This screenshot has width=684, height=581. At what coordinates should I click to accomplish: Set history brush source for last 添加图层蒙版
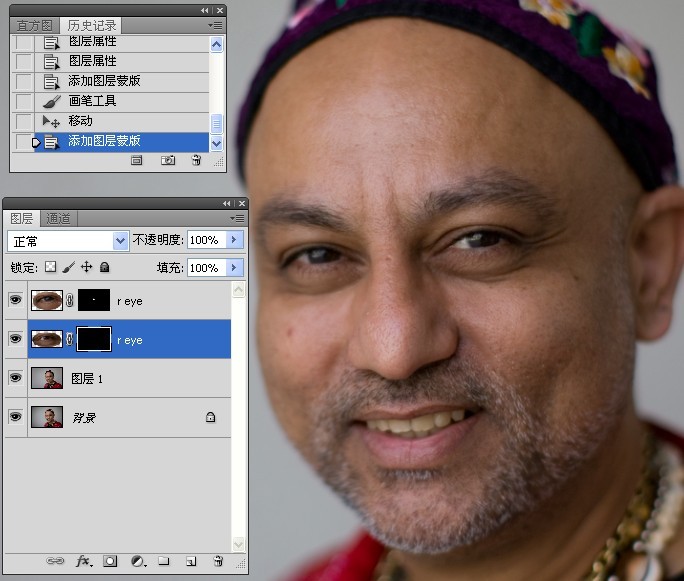(24, 141)
